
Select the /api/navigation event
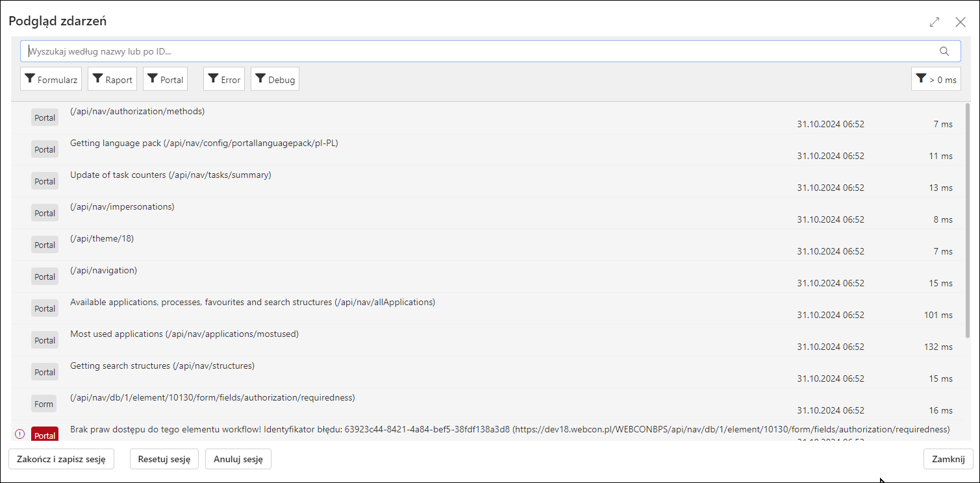487,277
